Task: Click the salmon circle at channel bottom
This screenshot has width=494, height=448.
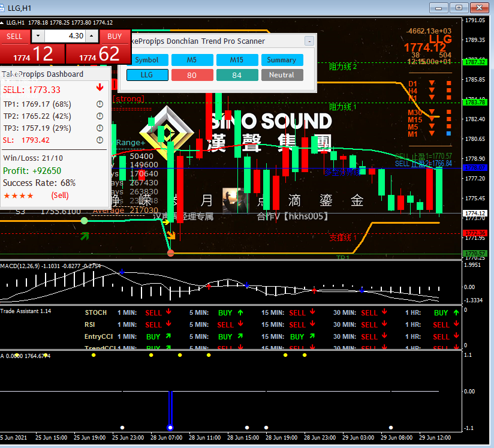Action: coord(170,253)
